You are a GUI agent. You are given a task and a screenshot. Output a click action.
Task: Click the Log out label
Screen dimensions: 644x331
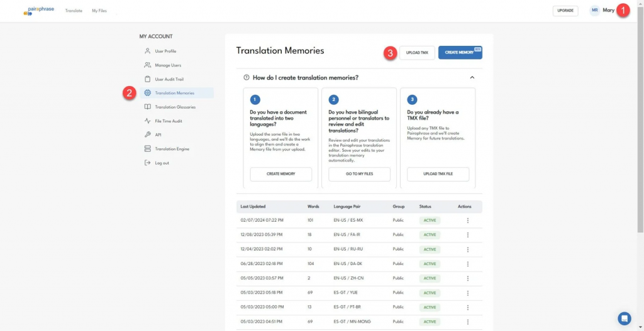click(x=162, y=163)
